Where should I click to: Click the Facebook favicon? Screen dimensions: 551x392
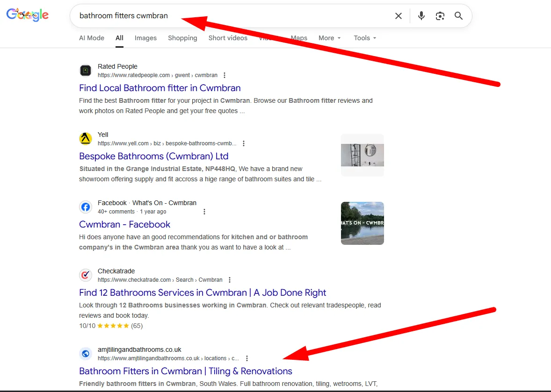coord(86,207)
